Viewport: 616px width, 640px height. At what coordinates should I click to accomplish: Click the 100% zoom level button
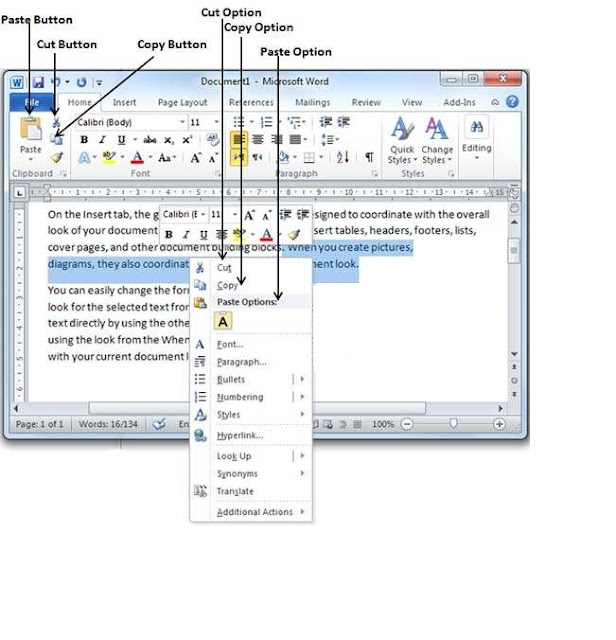click(382, 424)
